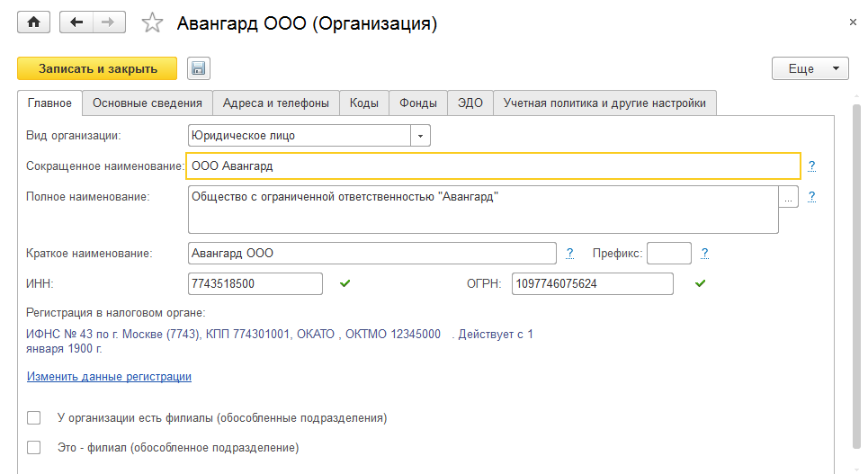The width and height of the screenshot is (868, 474).
Task: Open full name editor ellipsis button
Action: tap(789, 197)
